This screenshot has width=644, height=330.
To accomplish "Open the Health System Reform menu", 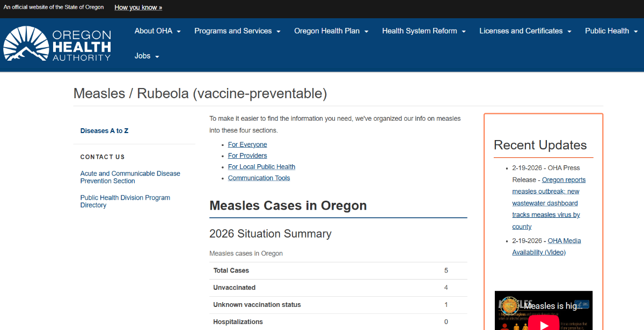I will 423,31.
